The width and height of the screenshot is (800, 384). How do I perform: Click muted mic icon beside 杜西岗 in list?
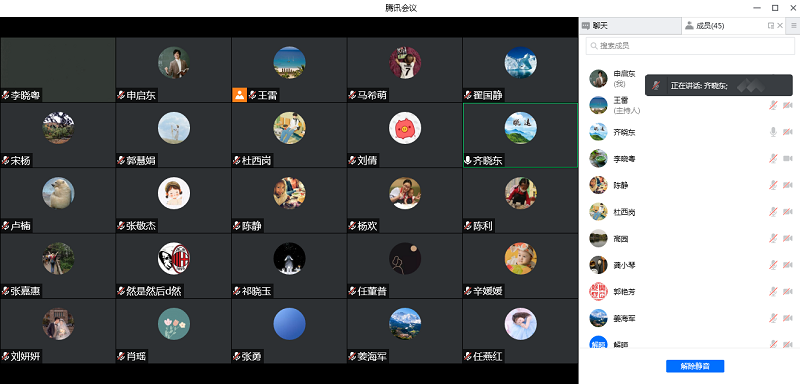coord(773,212)
